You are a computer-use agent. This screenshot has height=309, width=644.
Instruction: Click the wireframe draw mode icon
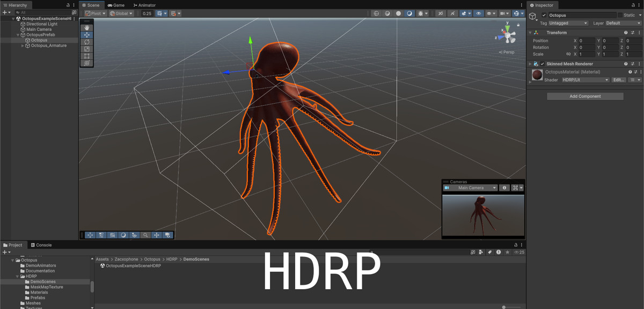[376, 13]
